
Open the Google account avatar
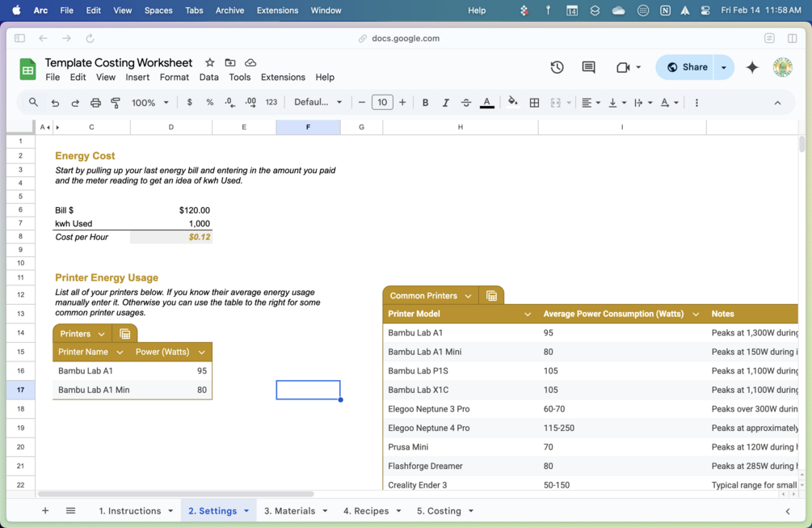782,67
